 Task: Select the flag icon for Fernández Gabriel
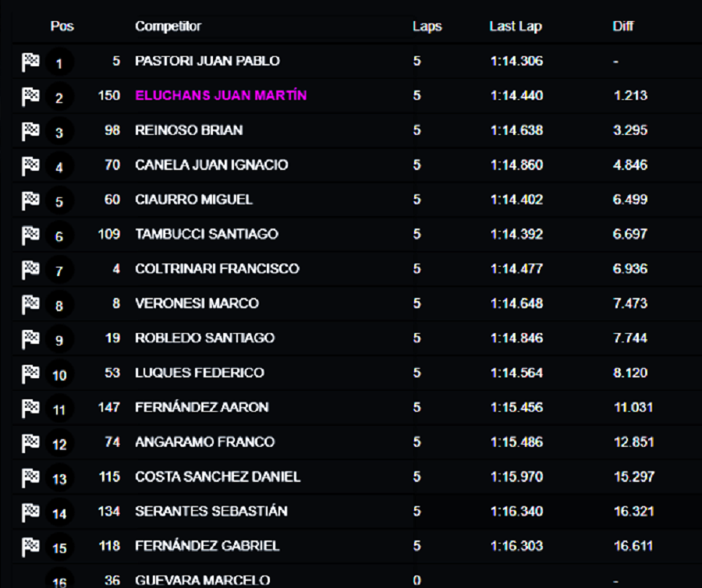pyautogui.click(x=30, y=547)
